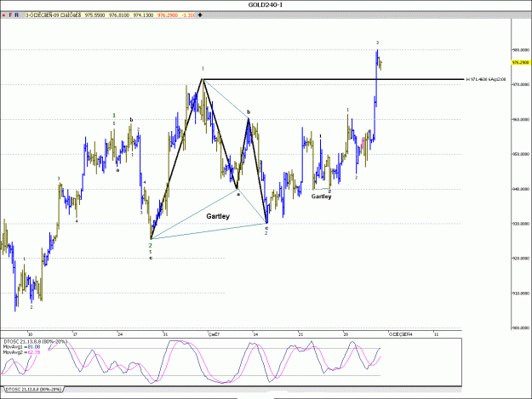Click the red -1.31 change value

tap(188, 15)
